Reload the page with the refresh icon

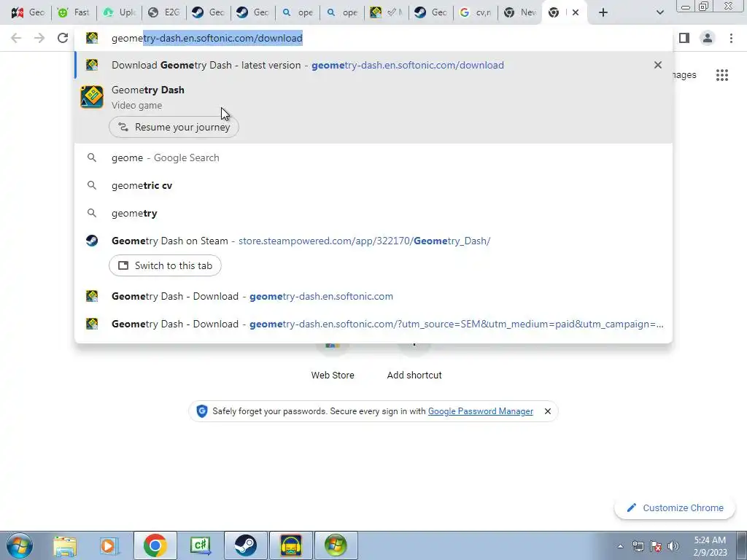63,38
